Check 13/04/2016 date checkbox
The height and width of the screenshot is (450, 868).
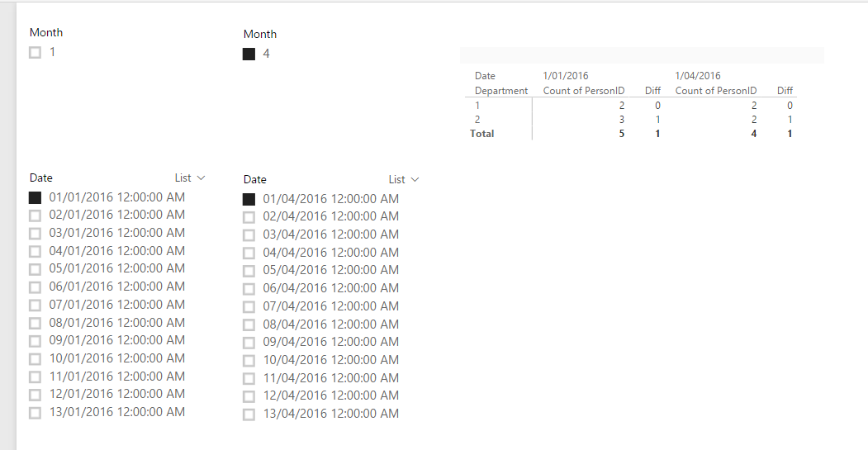249,414
